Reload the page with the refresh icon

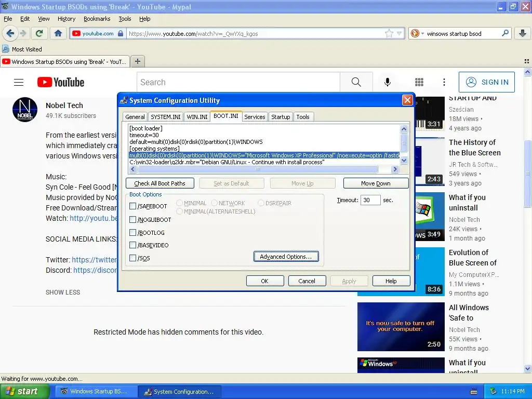coord(39,33)
